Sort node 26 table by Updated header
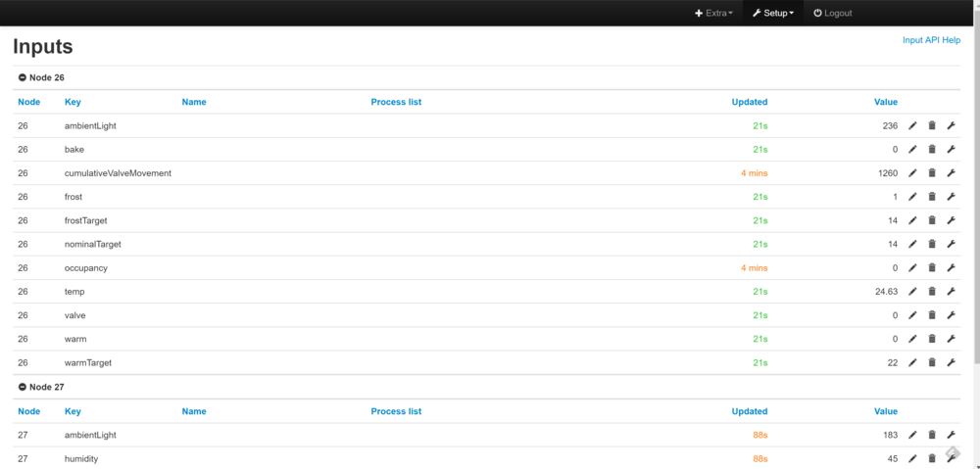 pos(750,102)
